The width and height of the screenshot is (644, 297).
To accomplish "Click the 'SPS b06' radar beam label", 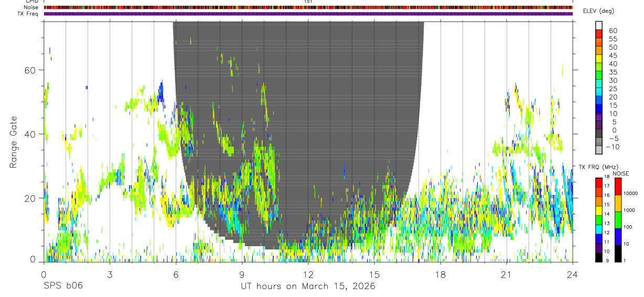I will click(x=63, y=287).
